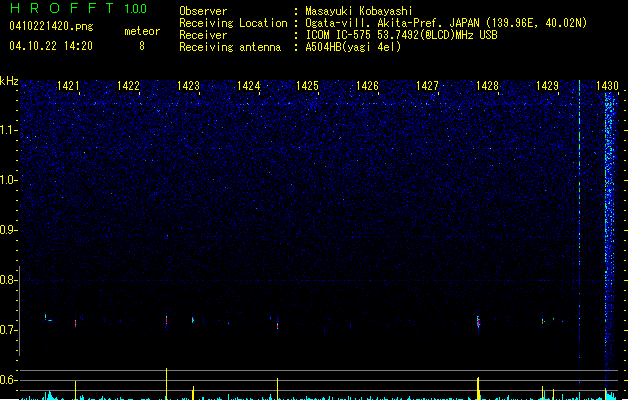Click the 0.9 kHz frequency axis label
629x400 pixels.
pyautogui.click(x=8, y=230)
